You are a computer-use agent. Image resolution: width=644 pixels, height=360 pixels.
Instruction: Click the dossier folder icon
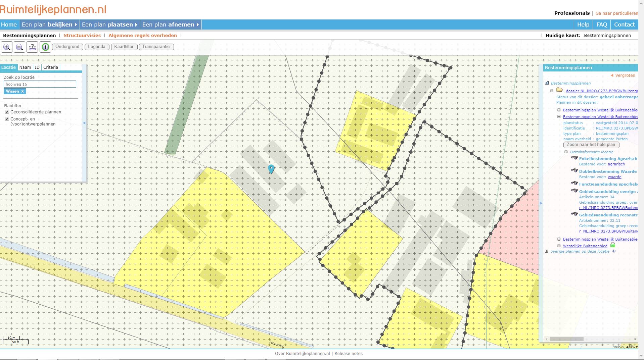[559, 90]
